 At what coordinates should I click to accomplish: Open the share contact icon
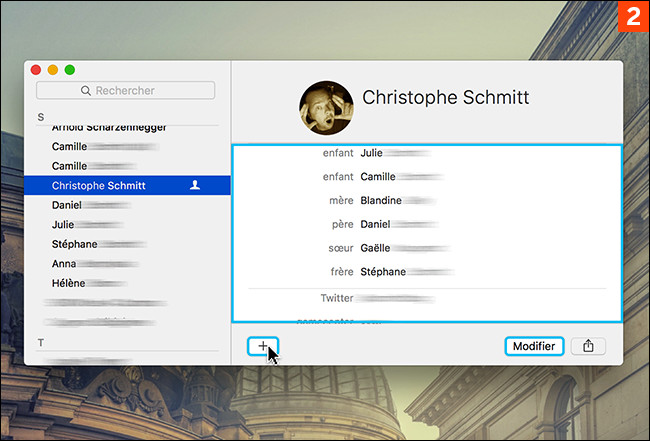coord(589,346)
